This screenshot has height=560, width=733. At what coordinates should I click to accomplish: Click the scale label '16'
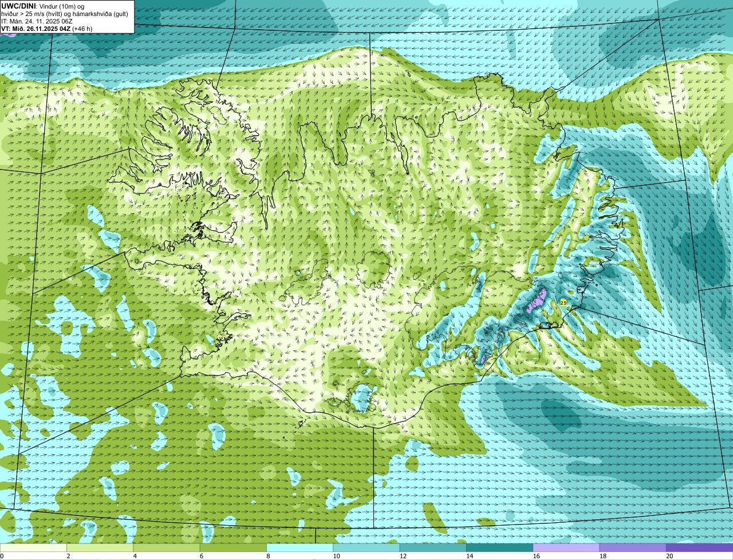pyautogui.click(x=536, y=556)
